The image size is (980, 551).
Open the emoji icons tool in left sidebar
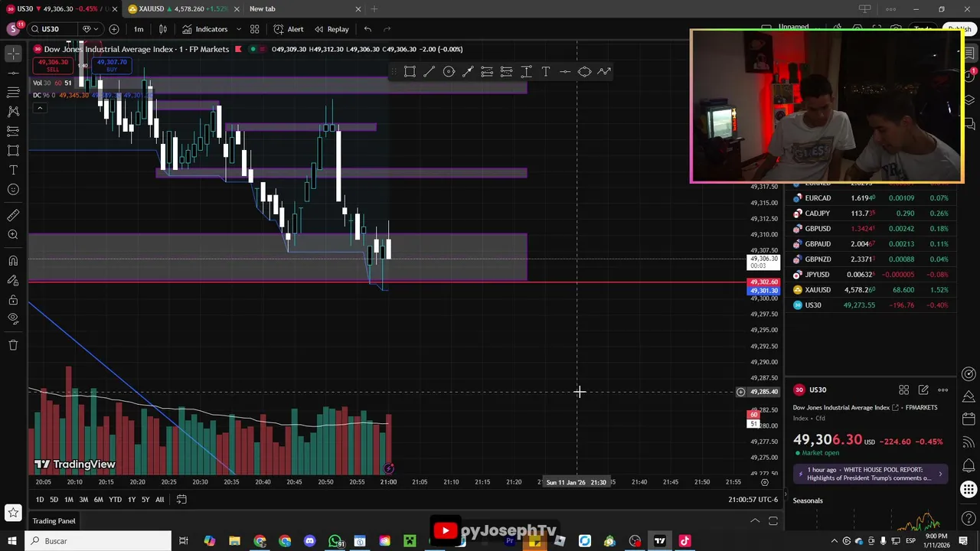point(13,189)
